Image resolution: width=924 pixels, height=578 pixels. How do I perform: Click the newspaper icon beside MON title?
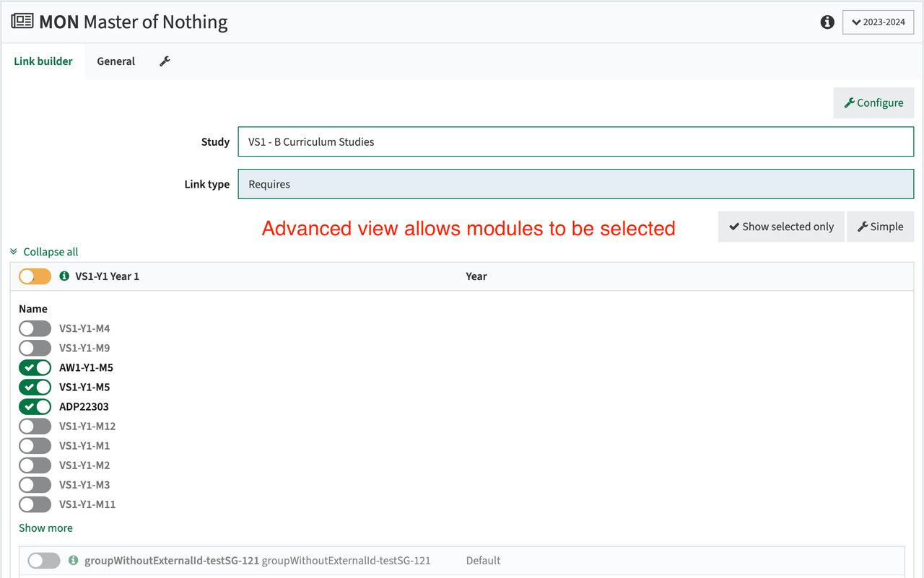click(22, 21)
